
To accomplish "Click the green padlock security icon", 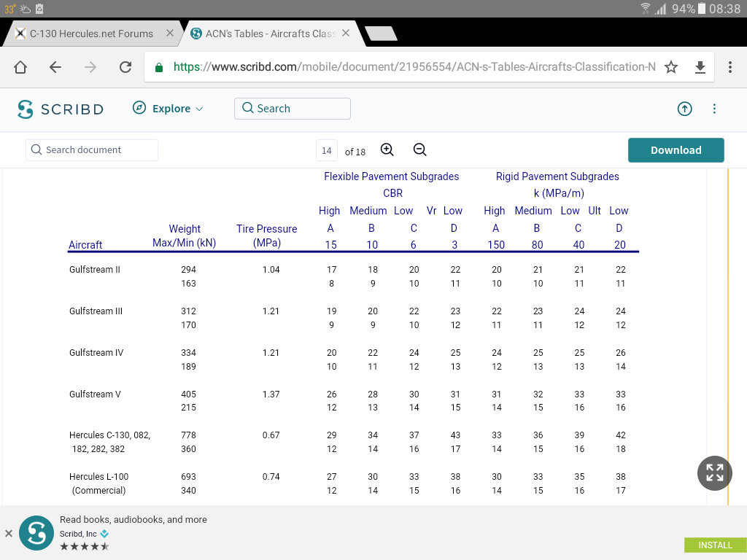I will pos(159,68).
